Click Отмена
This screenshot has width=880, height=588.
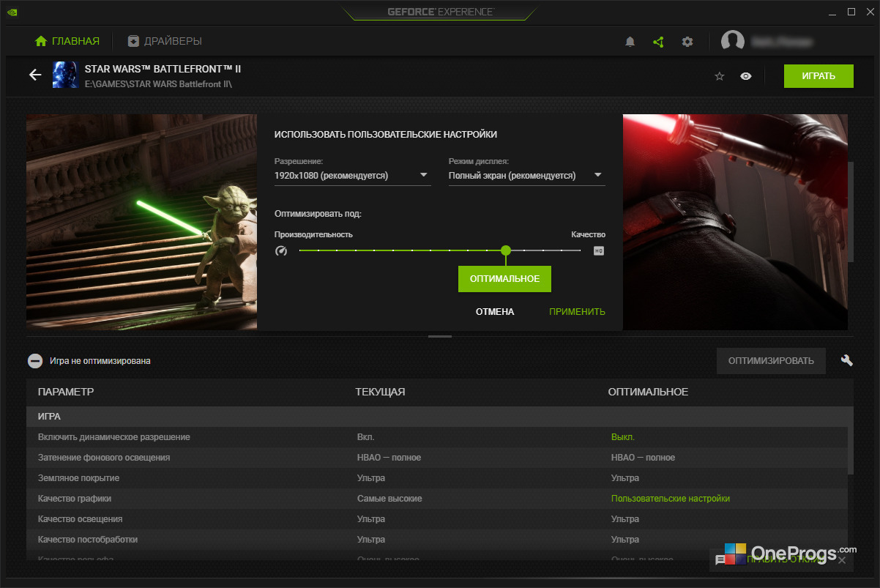coord(495,312)
